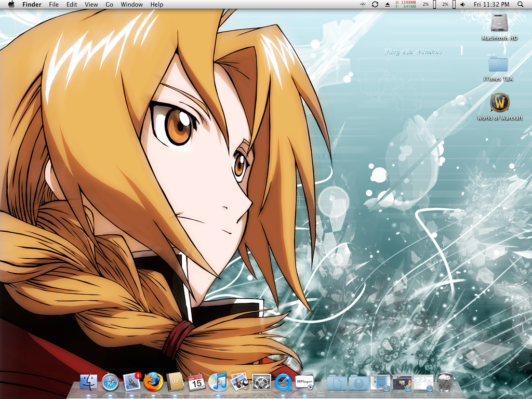Click the eject icon in the menu bar
This screenshot has width=532, height=399.
[387, 4]
